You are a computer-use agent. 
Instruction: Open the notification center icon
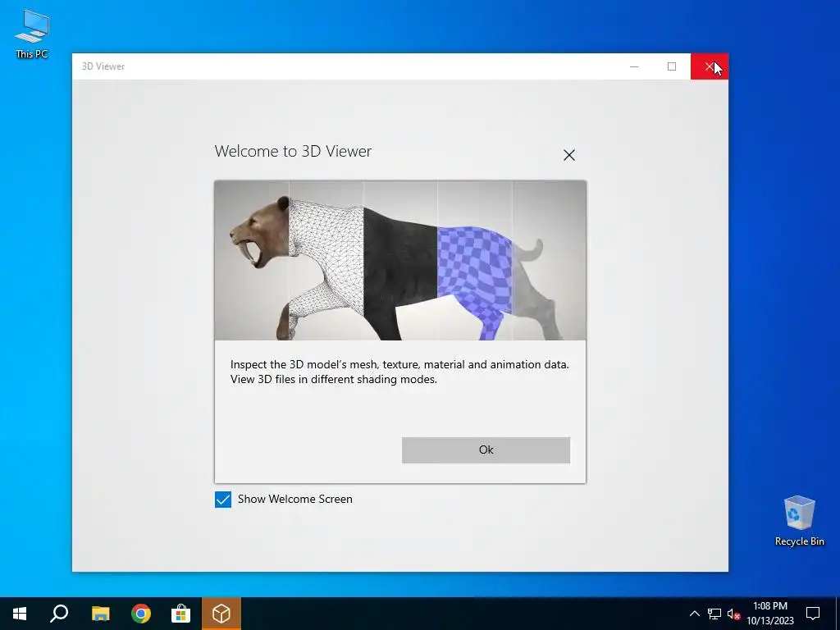[813, 614]
